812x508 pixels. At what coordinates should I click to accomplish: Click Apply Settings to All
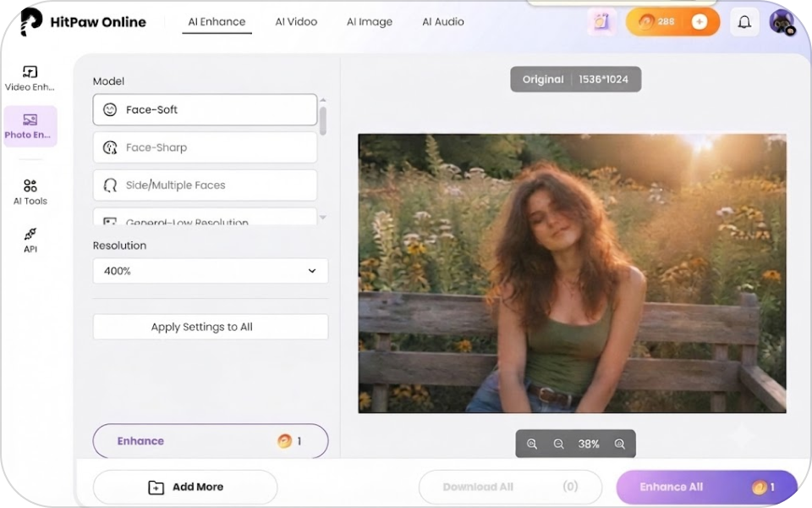point(211,327)
